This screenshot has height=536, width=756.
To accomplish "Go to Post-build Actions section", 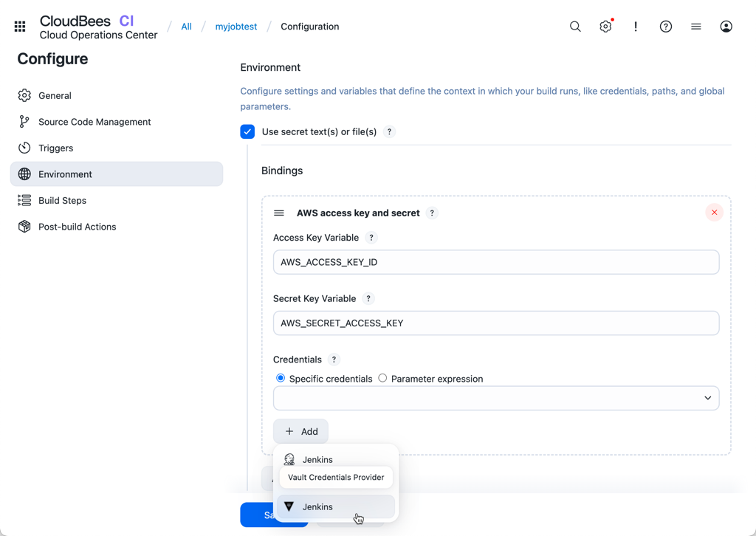I will (x=116, y=227).
